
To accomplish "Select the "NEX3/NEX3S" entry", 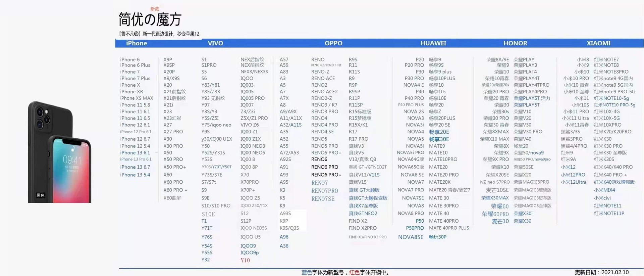I will point(254,72).
